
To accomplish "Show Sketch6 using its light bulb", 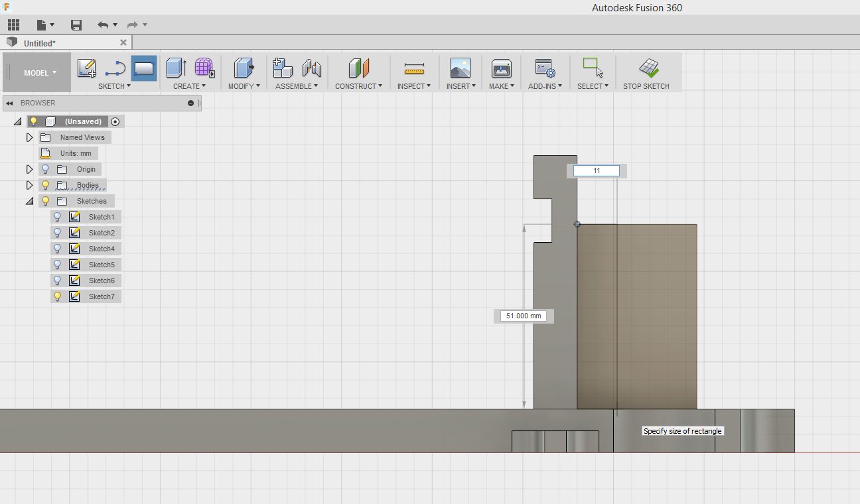I will coord(57,281).
